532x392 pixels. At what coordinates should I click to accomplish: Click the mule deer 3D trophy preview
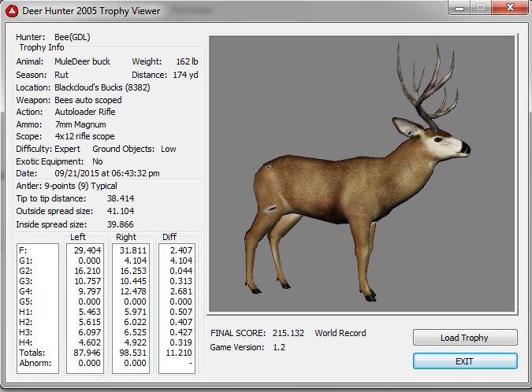[x=363, y=174]
